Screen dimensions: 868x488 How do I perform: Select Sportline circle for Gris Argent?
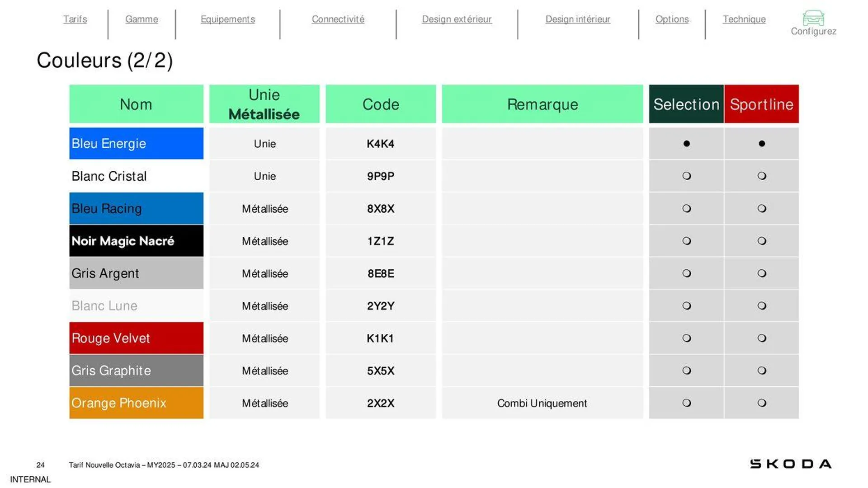762,273
